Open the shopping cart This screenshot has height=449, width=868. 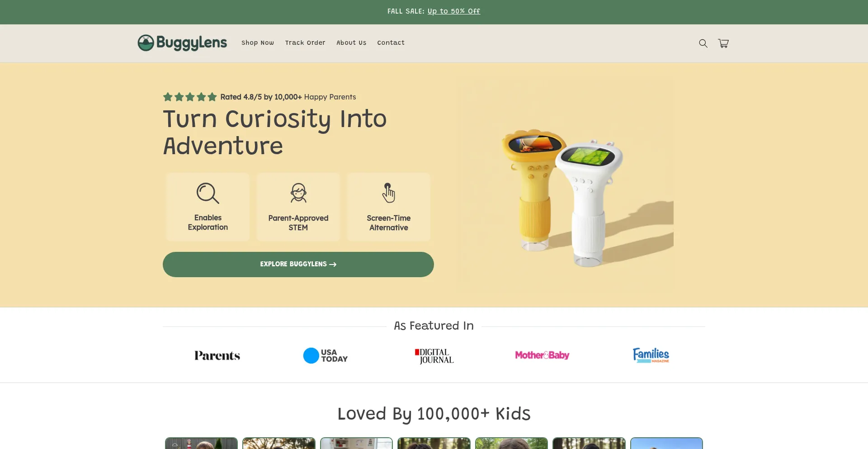[x=723, y=43]
